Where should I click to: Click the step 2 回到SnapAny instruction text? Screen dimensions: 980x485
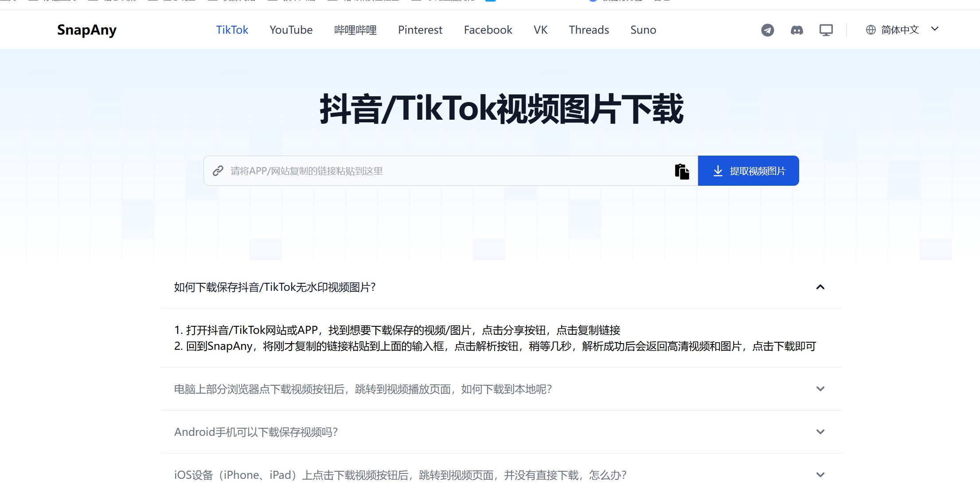(495, 346)
